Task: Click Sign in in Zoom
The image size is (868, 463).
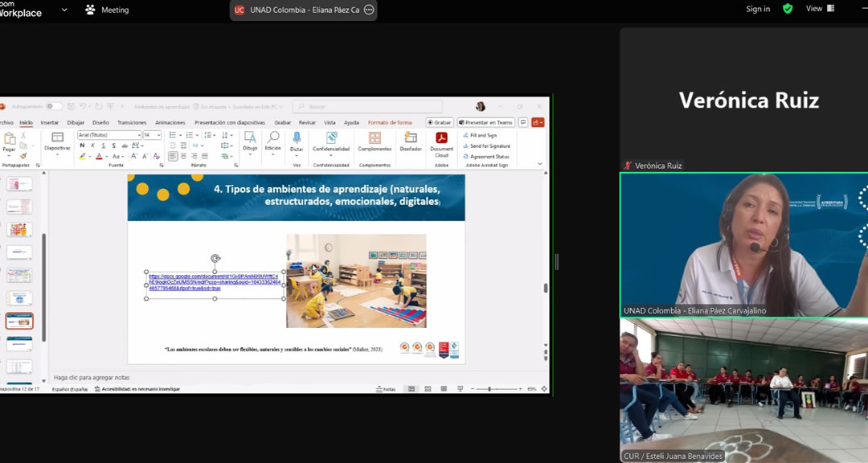Action: pyautogui.click(x=758, y=8)
